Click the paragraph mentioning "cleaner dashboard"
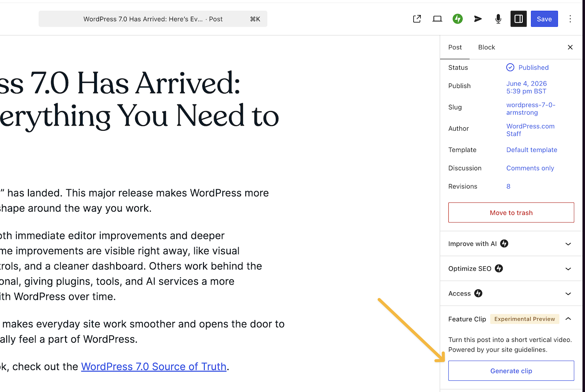This screenshot has height=392, width=585. 131,266
